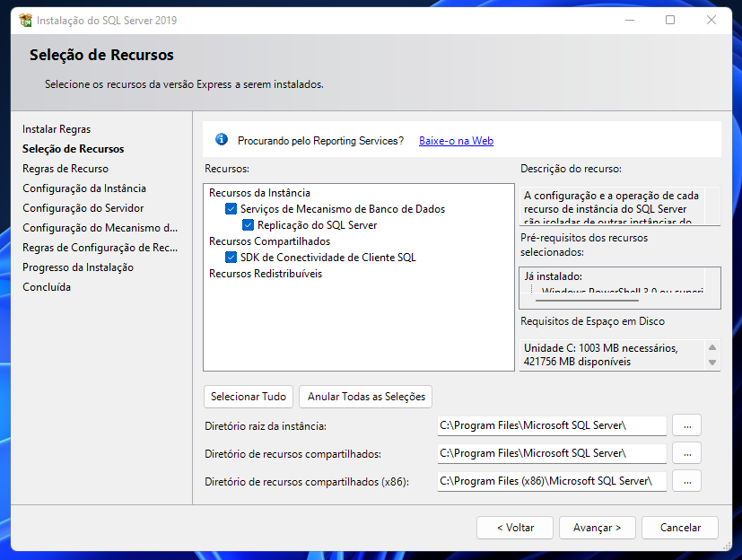Browse for the shared features directory
Image resolution: width=742 pixels, height=560 pixels.
tap(686, 453)
